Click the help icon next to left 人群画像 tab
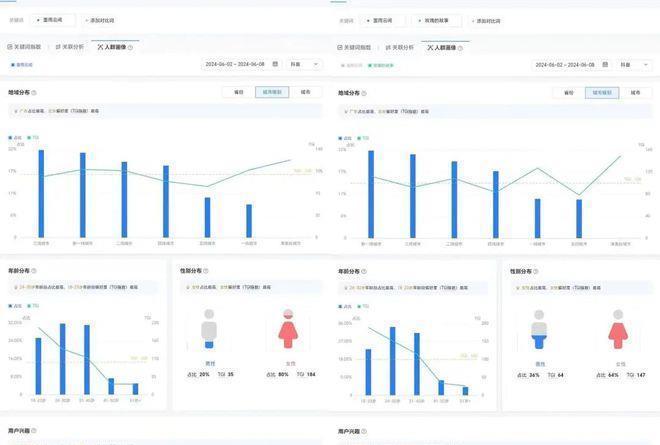Viewport: 660px width, 445px height. click(x=130, y=47)
